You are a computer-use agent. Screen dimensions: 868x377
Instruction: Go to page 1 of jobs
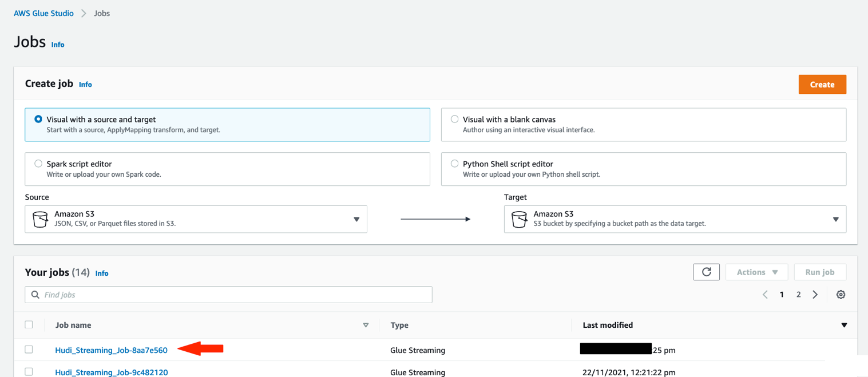(x=782, y=295)
